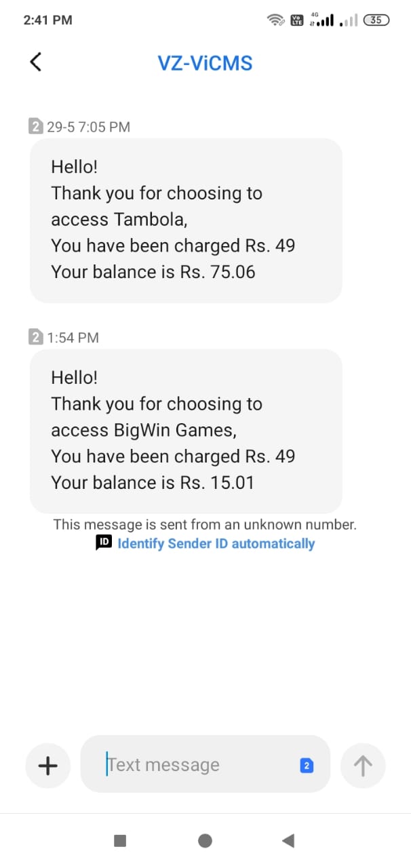Tap the unknown number notice text
The height and width of the screenshot is (868, 411).
click(x=205, y=524)
